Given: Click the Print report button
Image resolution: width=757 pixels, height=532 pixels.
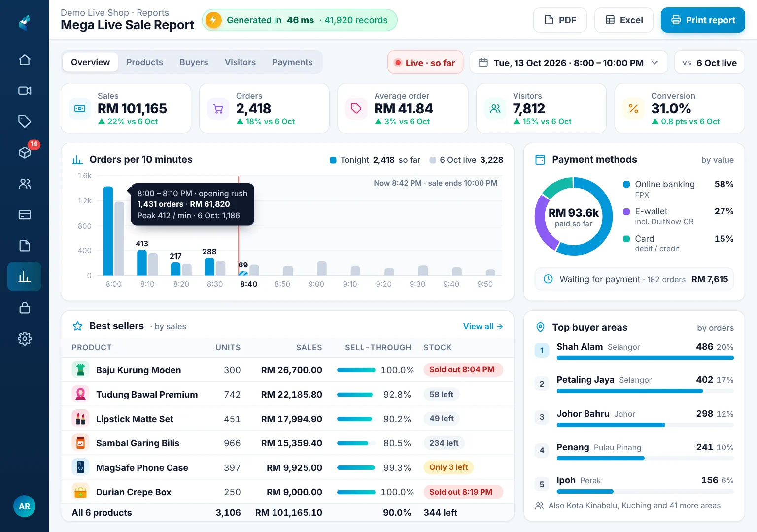Looking at the screenshot, I should [703, 20].
